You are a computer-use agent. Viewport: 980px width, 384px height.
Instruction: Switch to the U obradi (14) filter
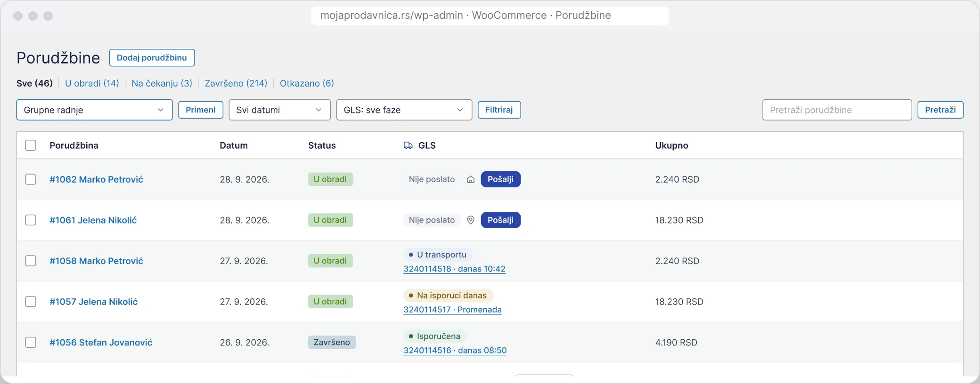pyautogui.click(x=92, y=83)
